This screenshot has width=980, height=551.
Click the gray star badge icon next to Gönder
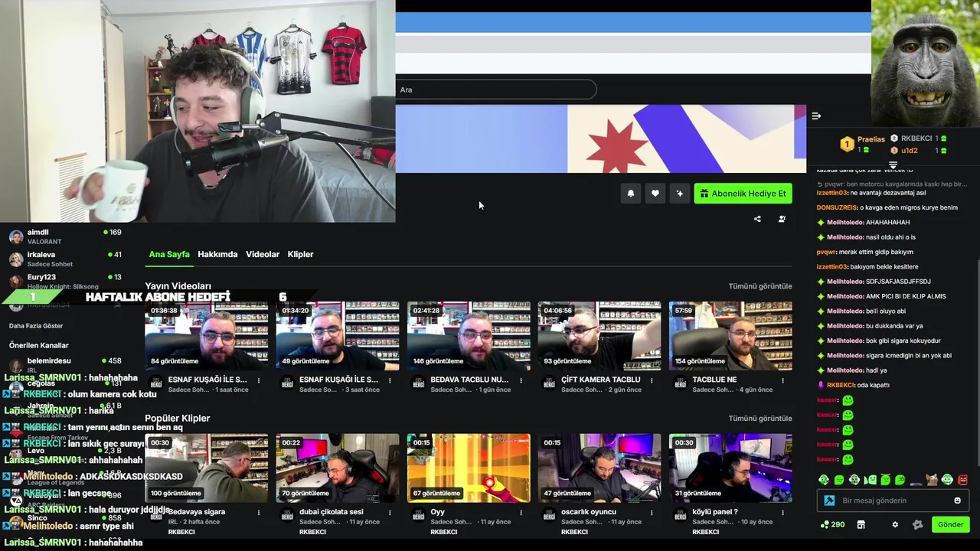coord(918,524)
